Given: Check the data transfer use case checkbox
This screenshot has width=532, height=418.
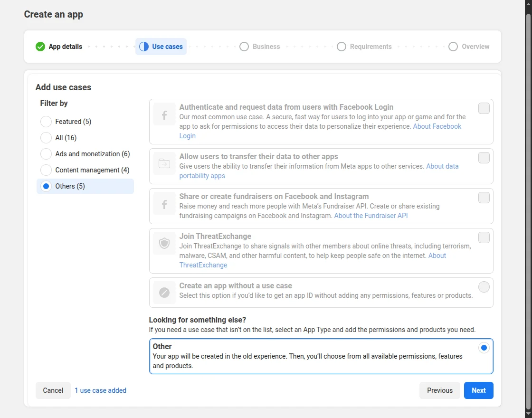Looking at the screenshot, I should 484,158.
